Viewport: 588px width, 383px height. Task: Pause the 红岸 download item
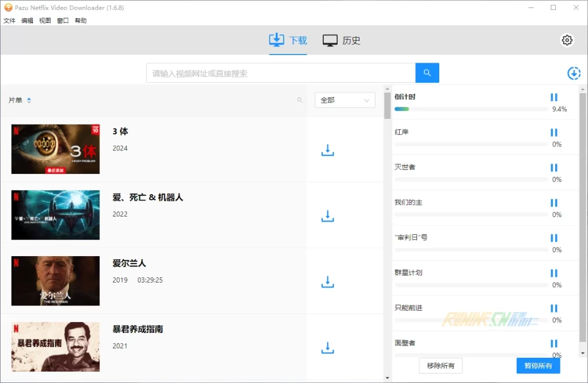pos(554,133)
